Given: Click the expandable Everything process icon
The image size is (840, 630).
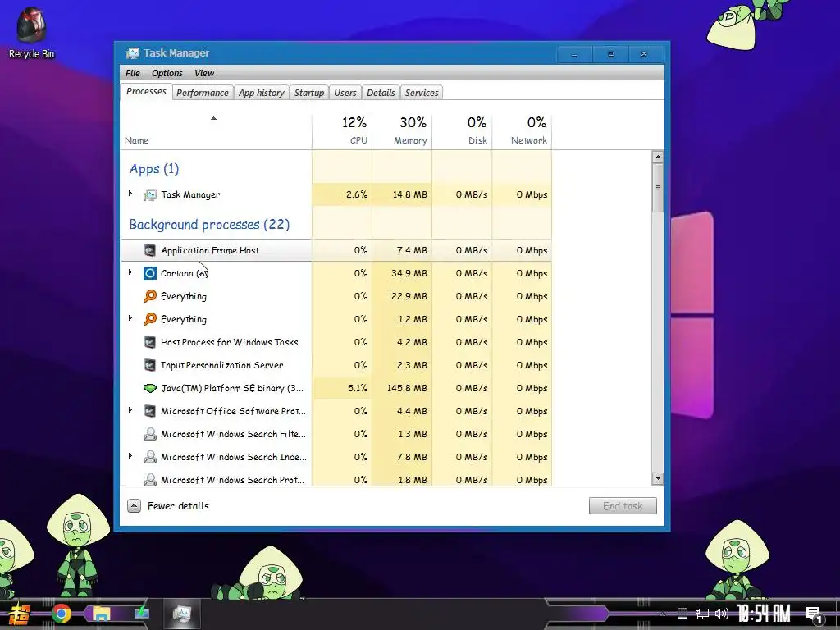Looking at the screenshot, I should (x=150, y=319).
